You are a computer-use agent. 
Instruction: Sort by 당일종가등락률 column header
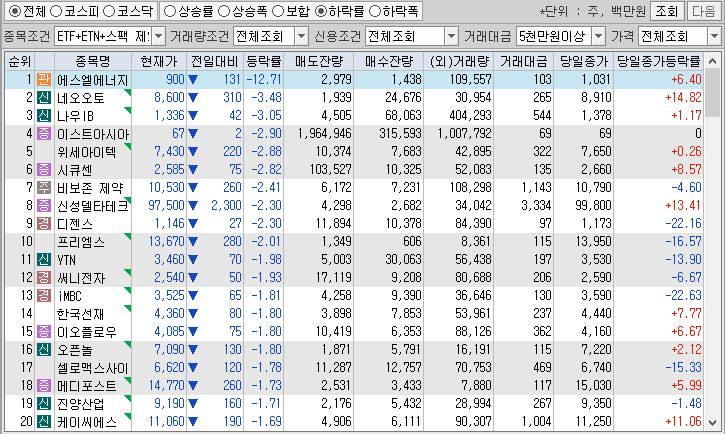(658, 61)
